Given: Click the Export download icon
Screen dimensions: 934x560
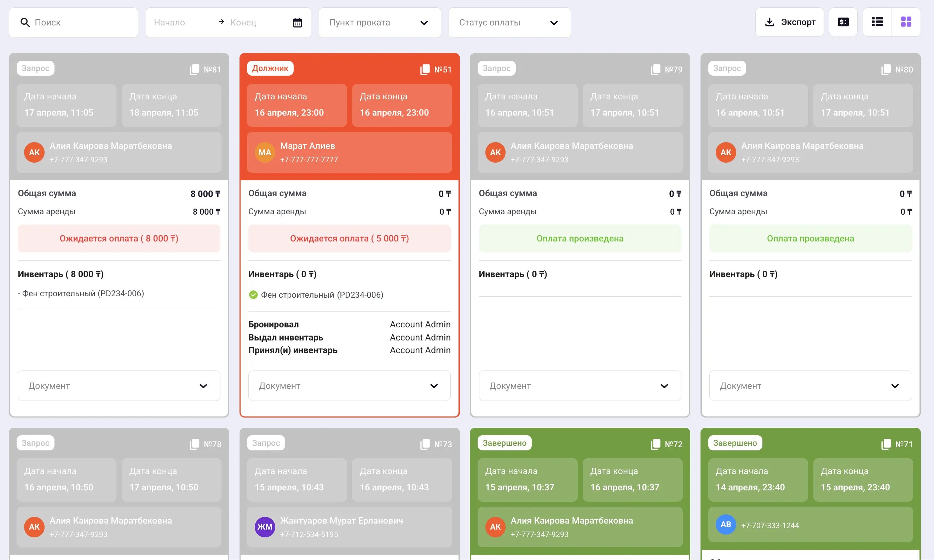Looking at the screenshot, I should point(769,22).
